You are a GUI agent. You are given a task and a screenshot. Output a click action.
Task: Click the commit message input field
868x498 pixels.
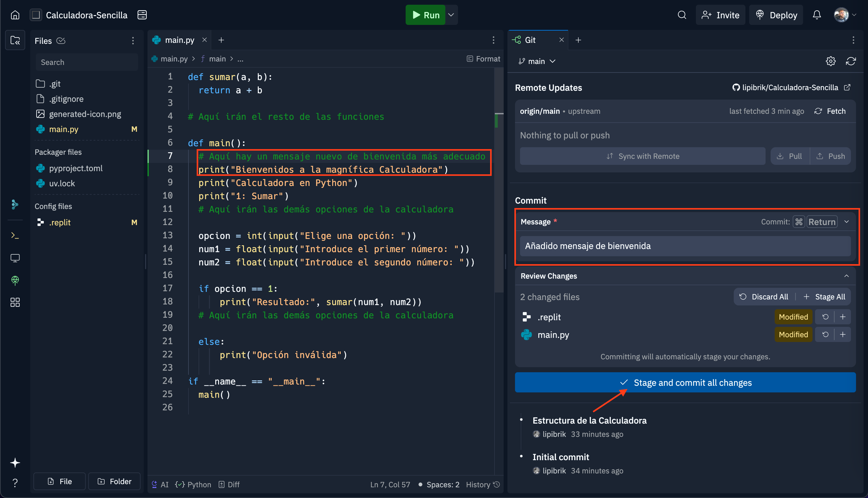tap(685, 246)
